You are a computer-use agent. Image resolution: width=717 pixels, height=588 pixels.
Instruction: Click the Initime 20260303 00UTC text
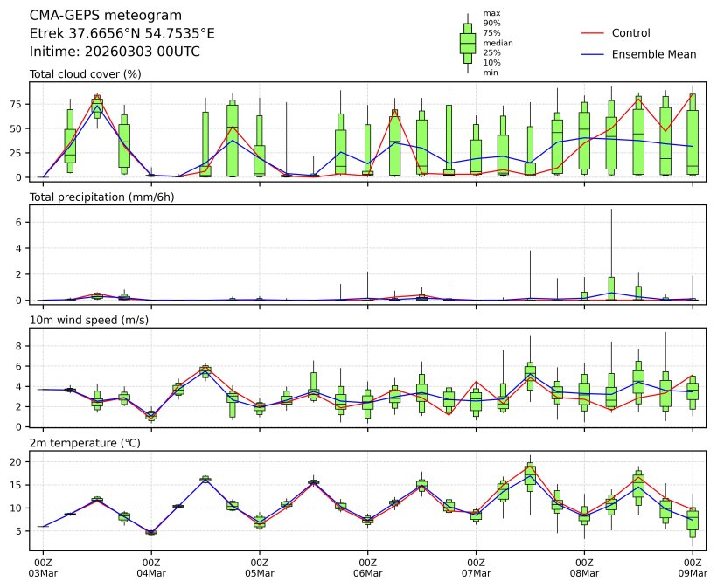[x=114, y=52]
